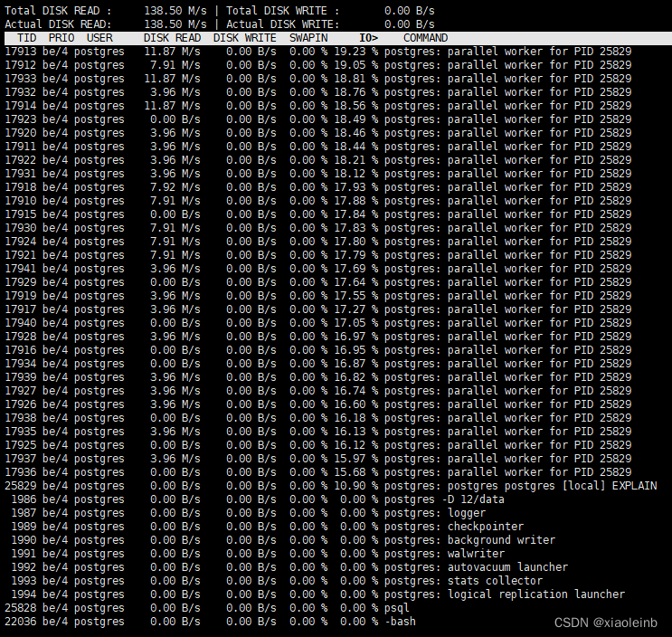Click Actual DISK READ value 138.50 M/s
Screen dimensions: 672x637
click(175, 24)
